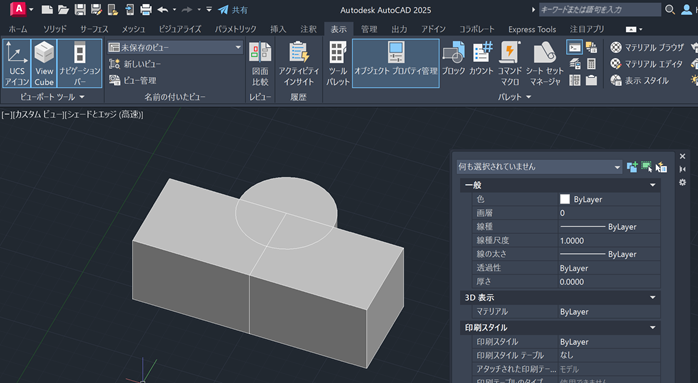Collapse the 印刷スタイル properties section
This screenshot has width=698, height=383.
653,328
